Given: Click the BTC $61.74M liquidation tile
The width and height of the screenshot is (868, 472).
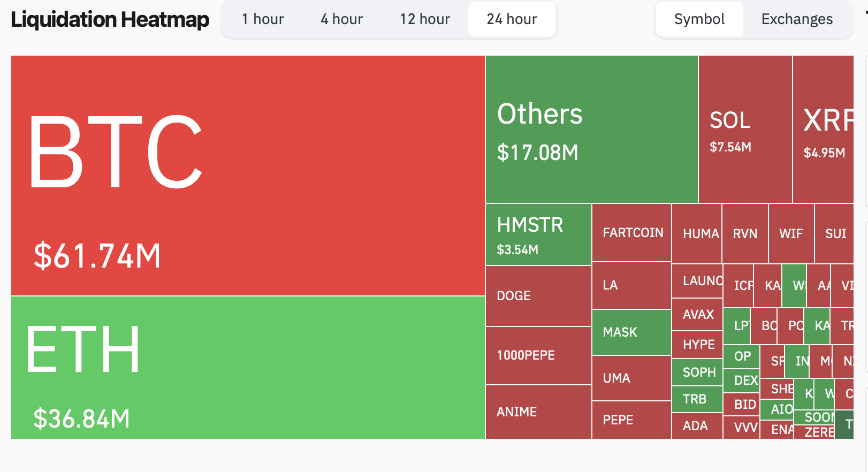Looking at the screenshot, I should tap(248, 176).
